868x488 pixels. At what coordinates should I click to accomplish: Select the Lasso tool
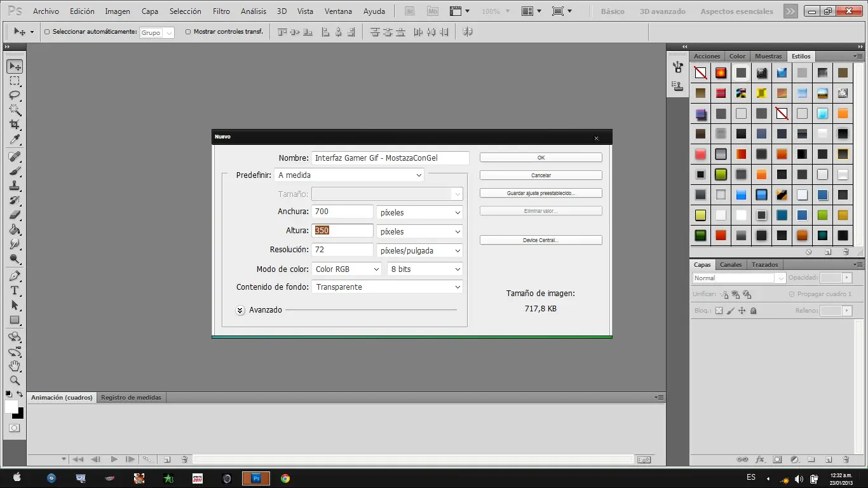click(15, 95)
